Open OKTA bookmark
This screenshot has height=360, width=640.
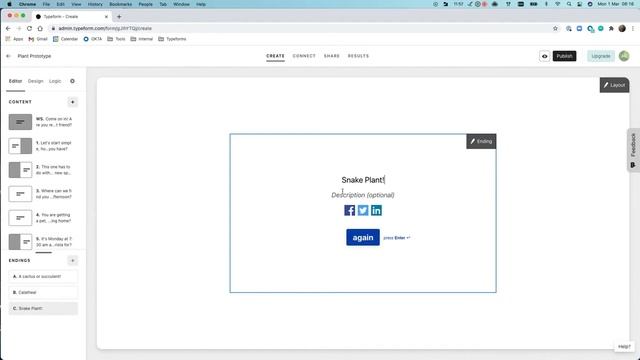click(93, 39)
